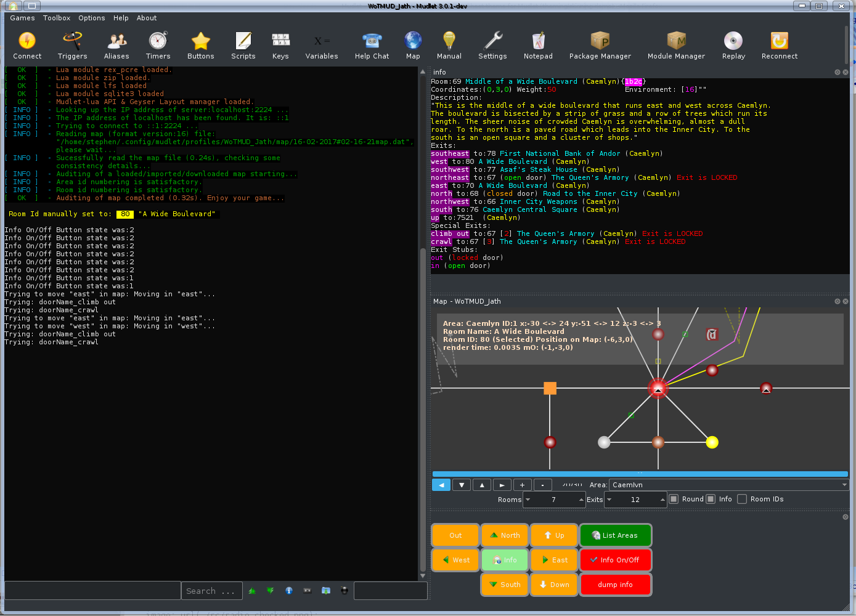Open Settings wrench icon
Image resolution: width=856 pixels, height=616 pixels.
[492, 46]
